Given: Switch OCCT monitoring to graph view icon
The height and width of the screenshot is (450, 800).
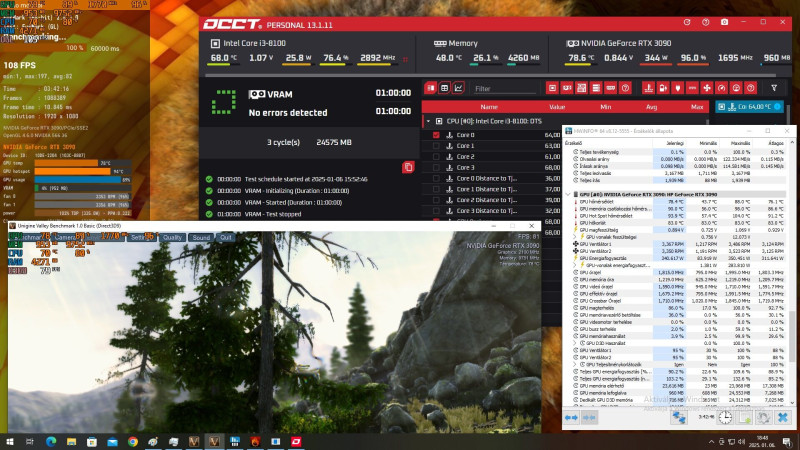Looking at the screenshot, I should pyautogui.click(x=458, y=88).
